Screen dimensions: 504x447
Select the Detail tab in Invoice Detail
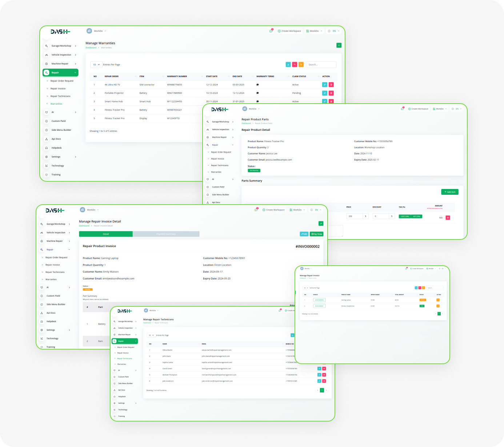[x=106, y=234]
